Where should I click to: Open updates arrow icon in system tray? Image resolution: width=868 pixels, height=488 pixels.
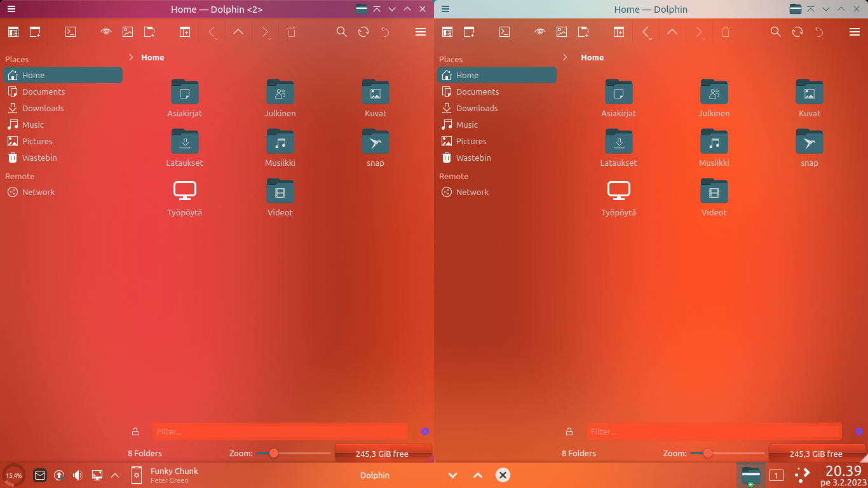tap(59, 475)
